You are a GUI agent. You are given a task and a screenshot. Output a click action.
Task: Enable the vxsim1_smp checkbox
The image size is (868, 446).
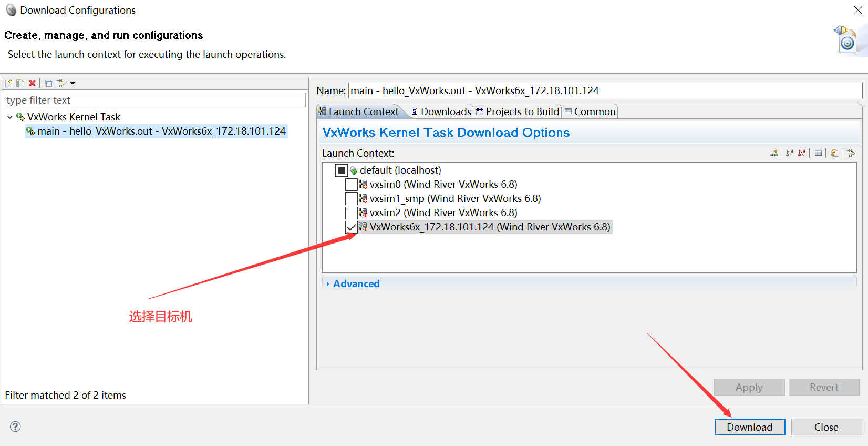coord(351,199)
